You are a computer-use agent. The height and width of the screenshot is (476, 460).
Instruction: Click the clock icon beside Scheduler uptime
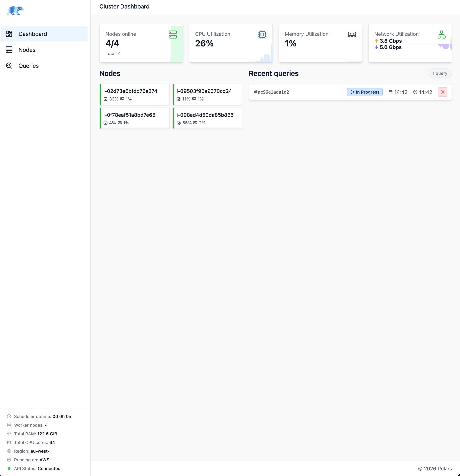tap(9, 416)
